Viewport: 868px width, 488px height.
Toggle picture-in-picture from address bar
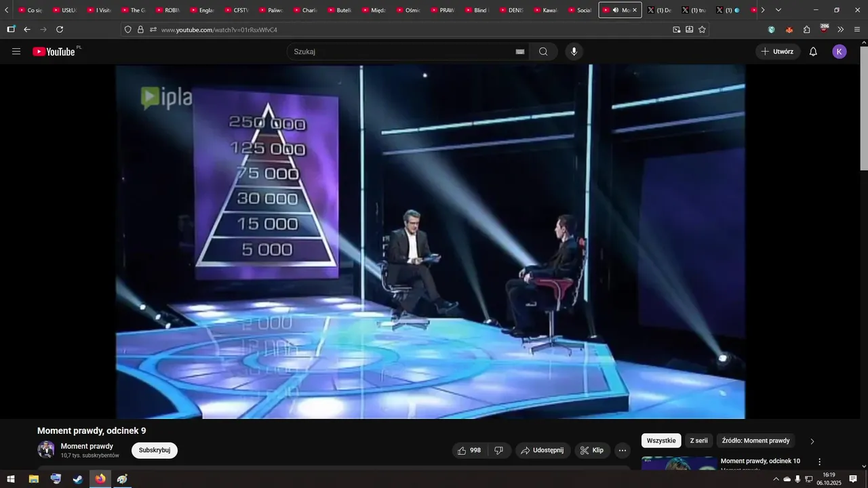676,30
